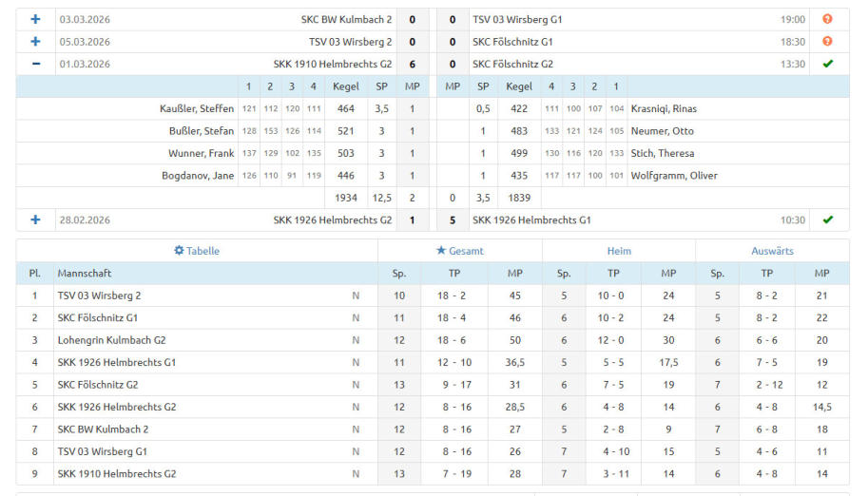Viewport: 868px width, 496px height.
Task: Click orange warning icon for 18:30 match
Action: [827, 42]
